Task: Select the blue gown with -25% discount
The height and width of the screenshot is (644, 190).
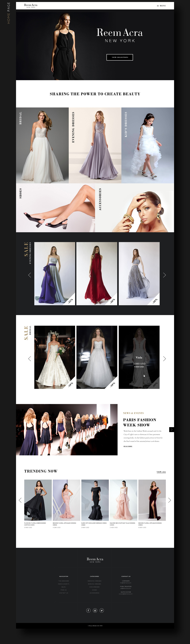Action: coord(55,274)
